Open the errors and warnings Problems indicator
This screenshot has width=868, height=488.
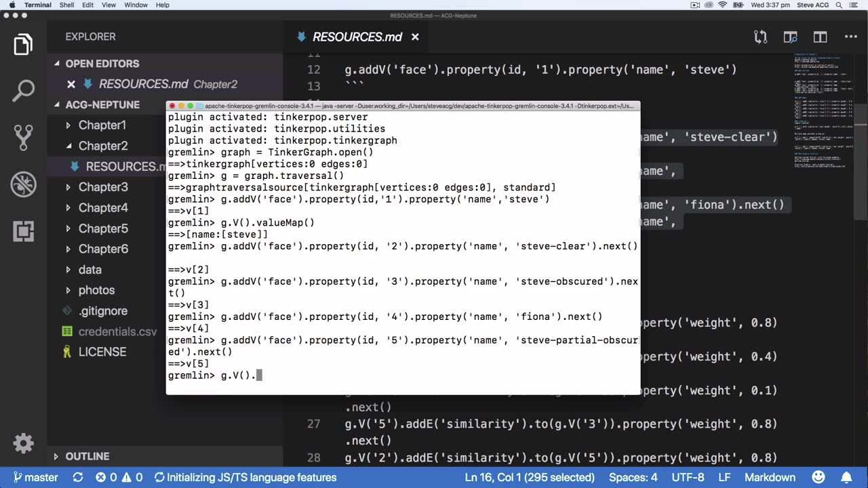point(119,477)
